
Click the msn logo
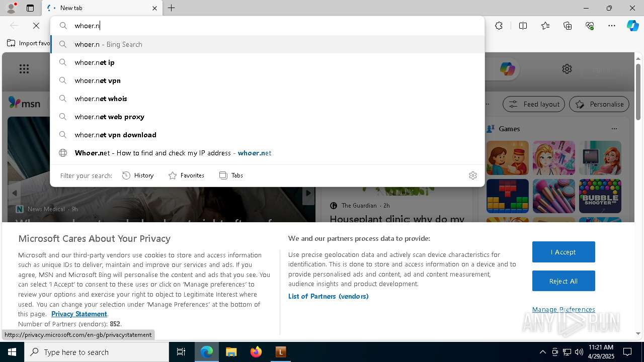tap(24, 103)
